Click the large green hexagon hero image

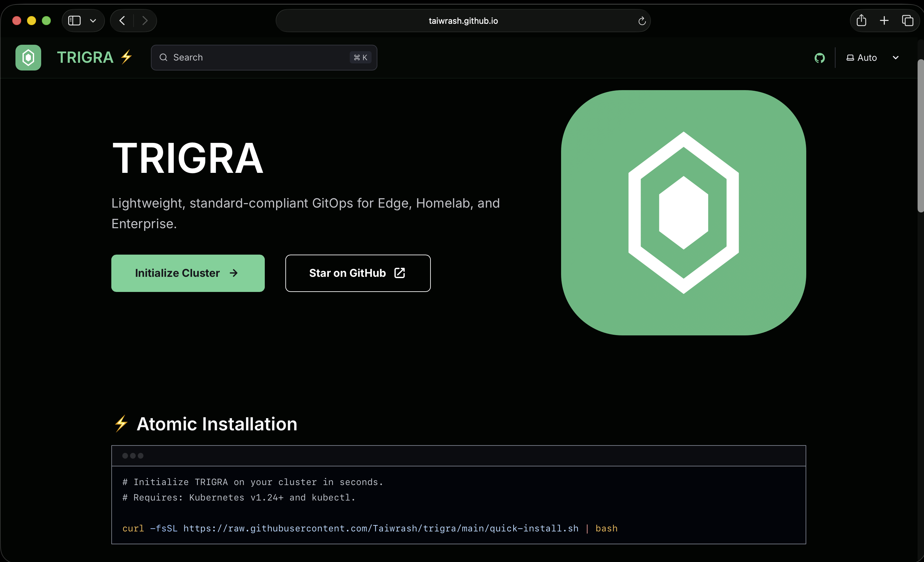coord(683,212)
